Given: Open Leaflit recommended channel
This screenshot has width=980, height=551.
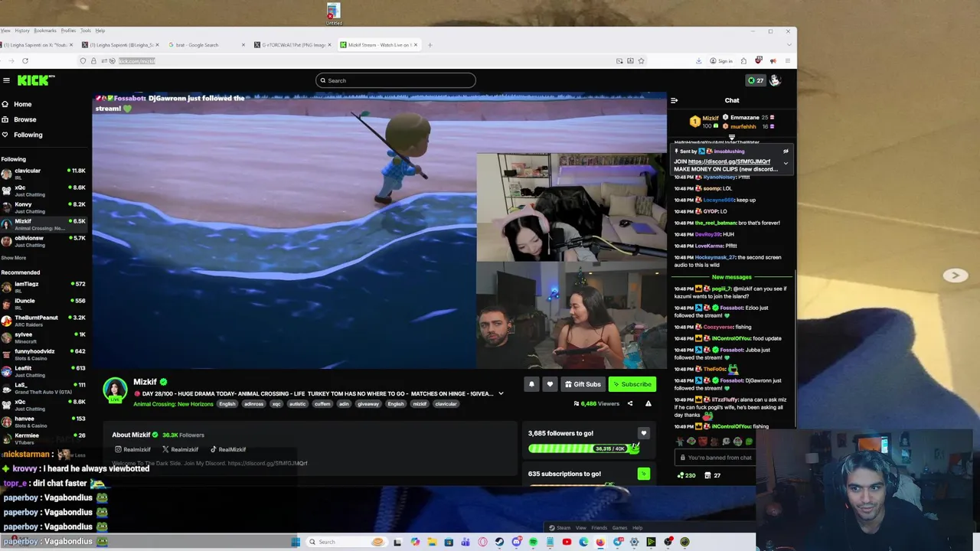Looking at the screenshot, I should (44, 371).
